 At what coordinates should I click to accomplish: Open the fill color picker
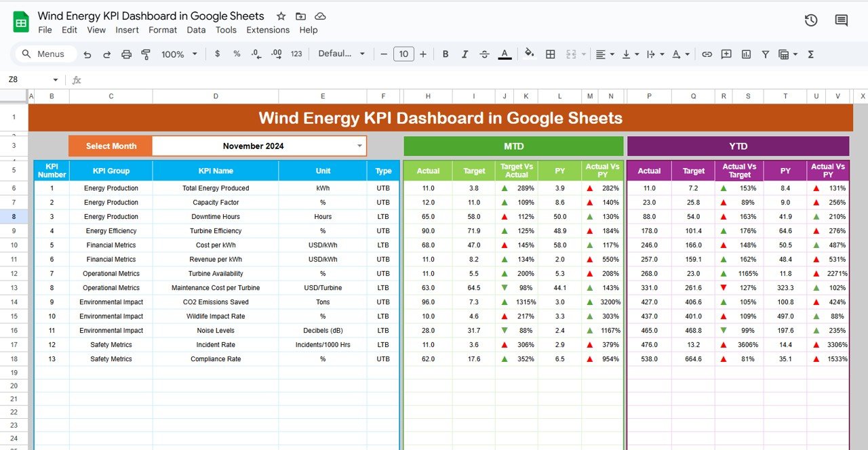pyautogui.click(x=530, y=54)
